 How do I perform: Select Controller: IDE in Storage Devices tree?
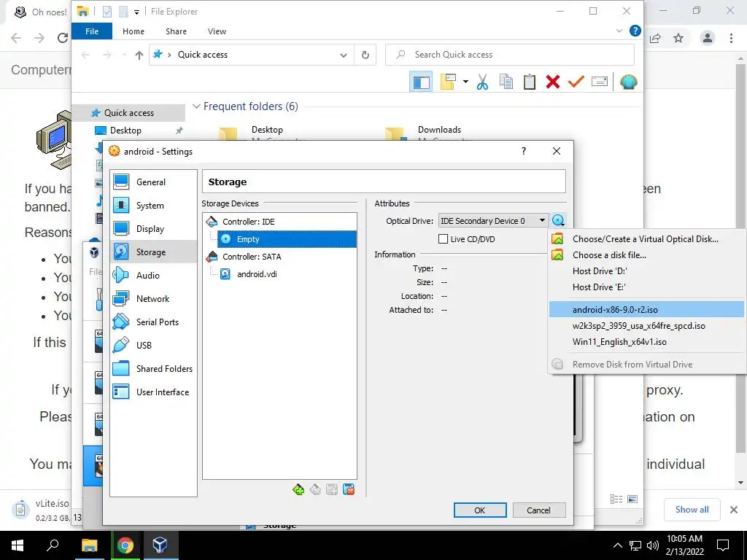pos(248,222)
